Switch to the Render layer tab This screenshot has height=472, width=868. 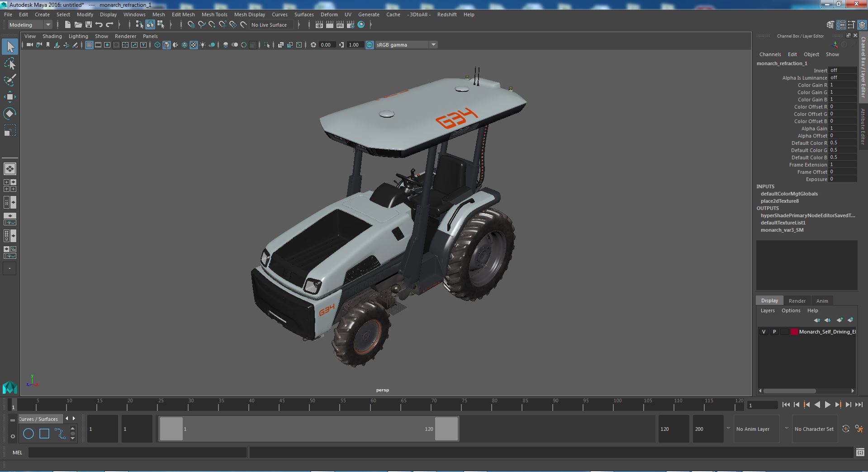point(797,301)
